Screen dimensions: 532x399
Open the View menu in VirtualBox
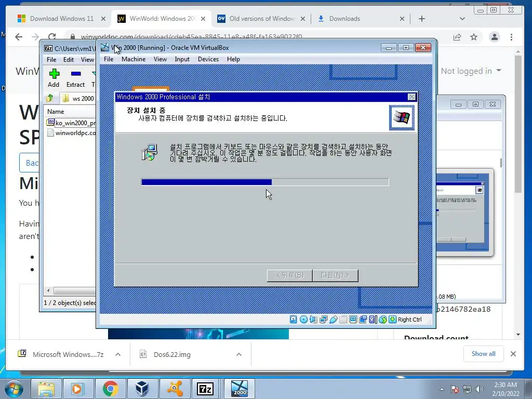[x=160, y=59]
